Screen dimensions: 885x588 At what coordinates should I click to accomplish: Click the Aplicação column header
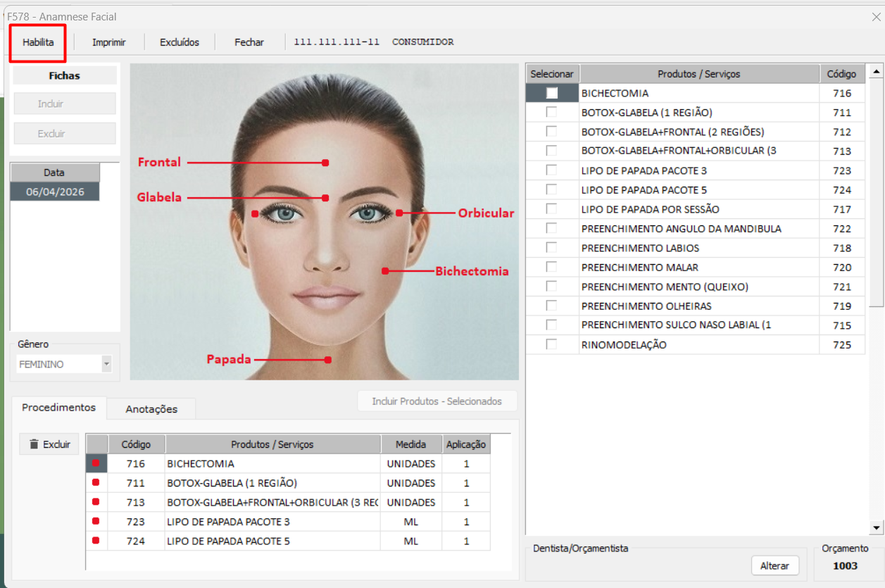click(466, 444)
